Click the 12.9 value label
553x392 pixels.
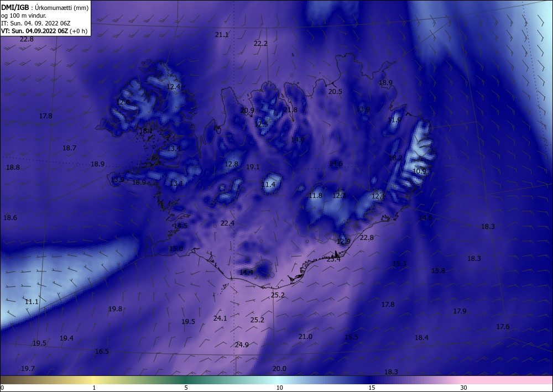[x=344, y=242]
